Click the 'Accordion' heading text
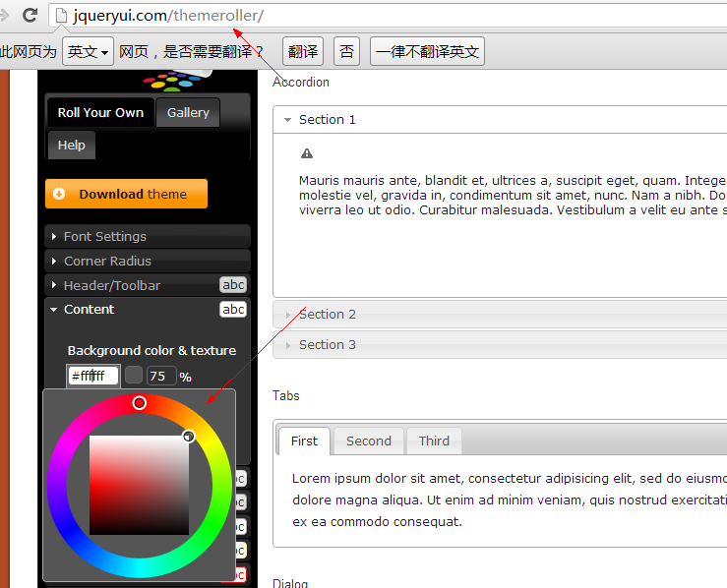This screenshot has height=588, width=727. (x=301, y=82)
